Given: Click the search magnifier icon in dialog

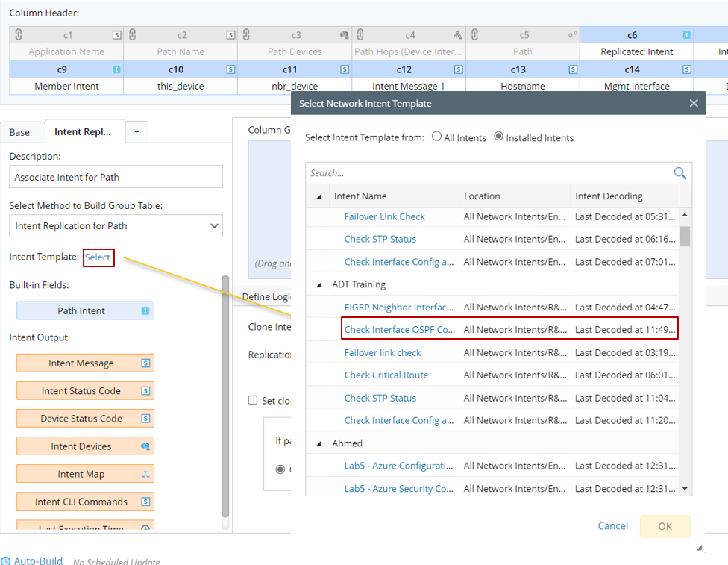Looking at the screenshot, I should point(680,173).
